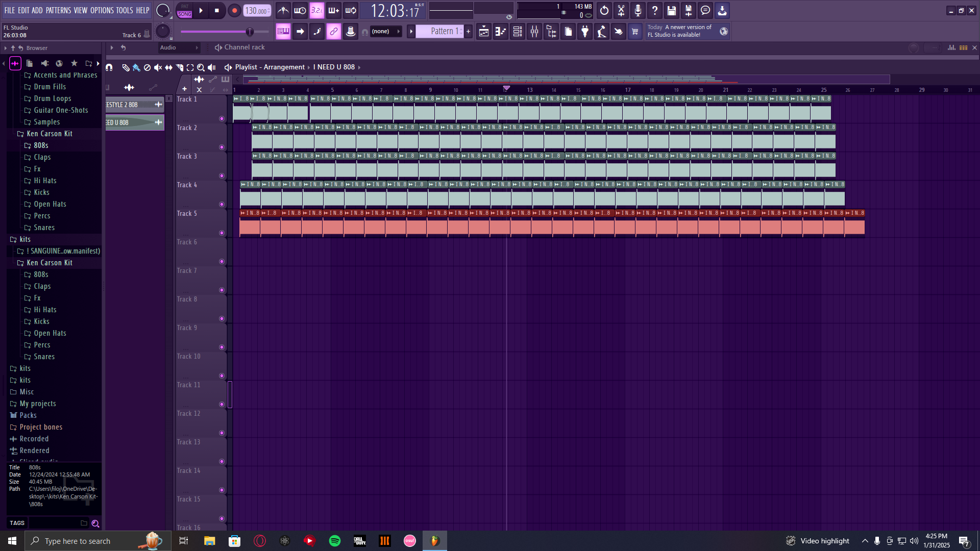Open the OPTIONS menu
This screenshot has width=980, height=551.
[102, 10]
